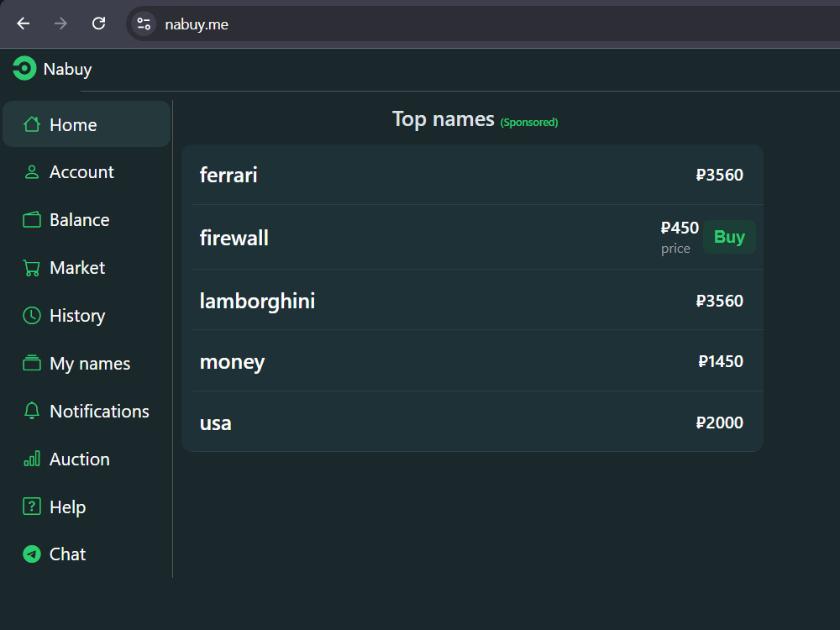Go back with the browser back arrow
This screenshot has height=630, width=840.
point(23,24)
